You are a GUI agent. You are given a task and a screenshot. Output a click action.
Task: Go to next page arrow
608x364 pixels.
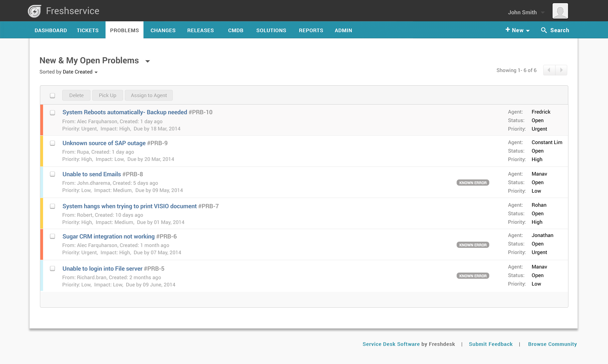[x=561, y=70]
